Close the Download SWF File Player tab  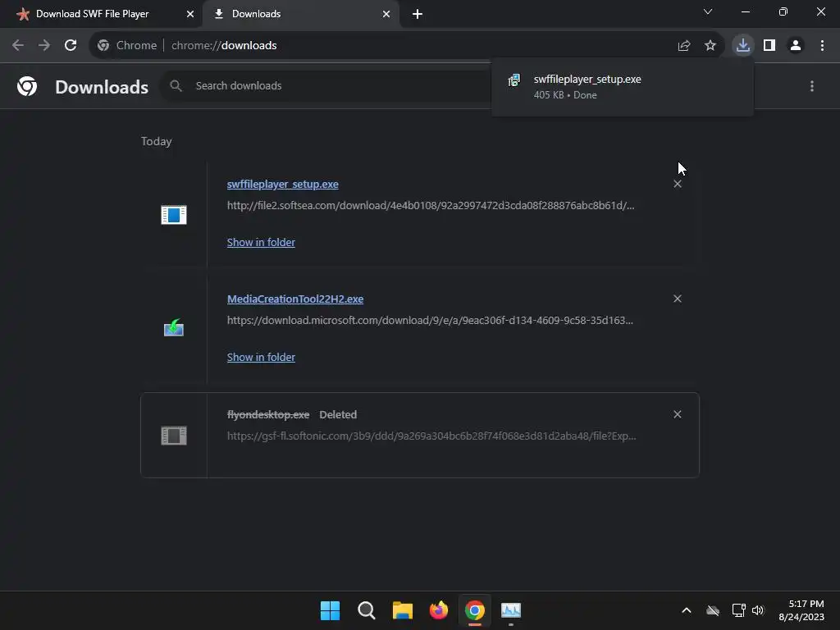tap(190, 14)
